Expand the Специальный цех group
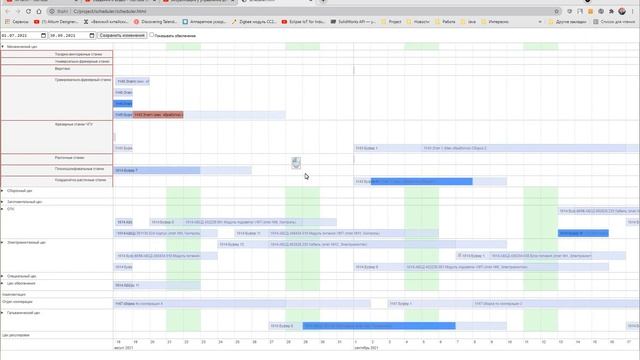The width and height of the screenshot is (640, 360). coord(2,276)
